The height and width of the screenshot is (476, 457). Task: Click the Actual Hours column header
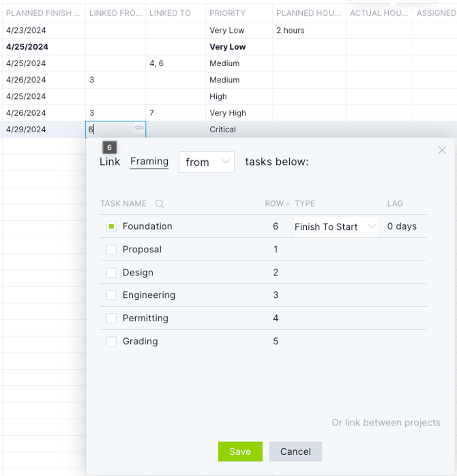[x=379, y=13]
